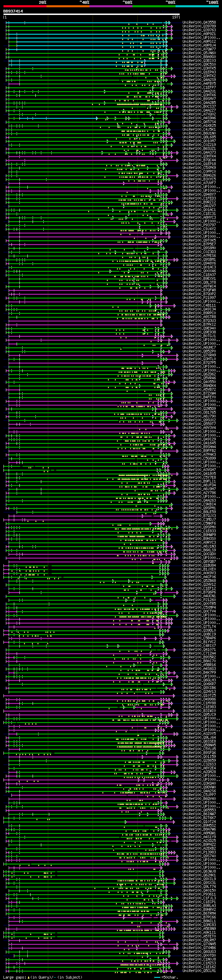The width and height of the screenshot is (222, 980).
Task: Select hit label UniRef100_C9KBI4
Action: point(199,504)
